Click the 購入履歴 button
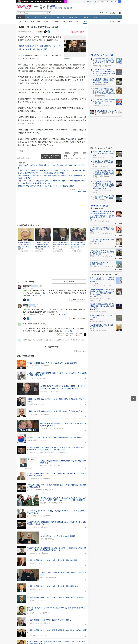This screenshot has width=138, height=644. 112,13
